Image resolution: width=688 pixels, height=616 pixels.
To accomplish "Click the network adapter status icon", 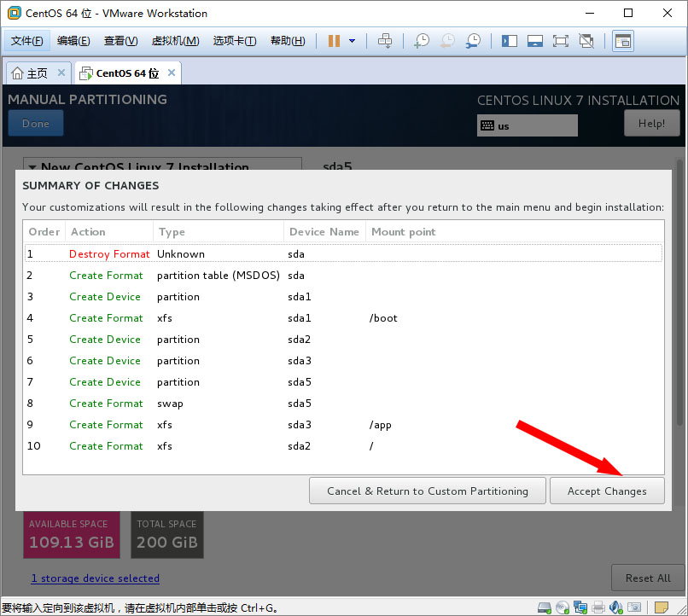I will point(582,607).
